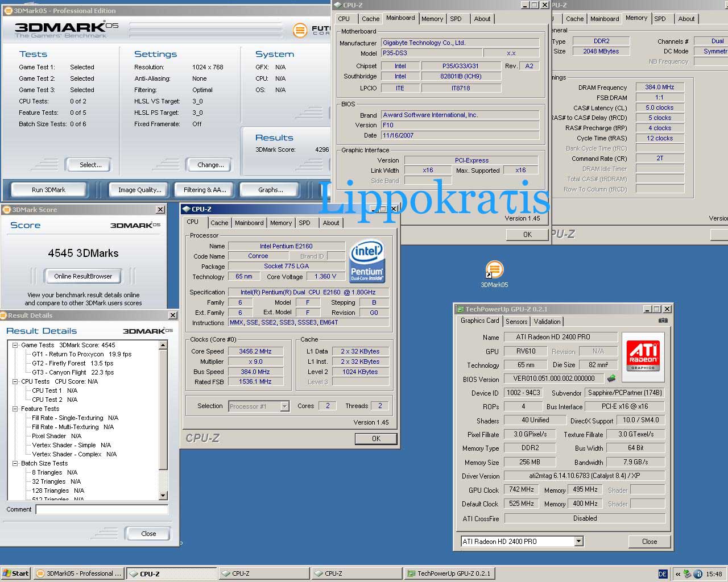Select the GT1 - Return To Proxycon row
Screen dimensions: 728x582
point(81,354)
